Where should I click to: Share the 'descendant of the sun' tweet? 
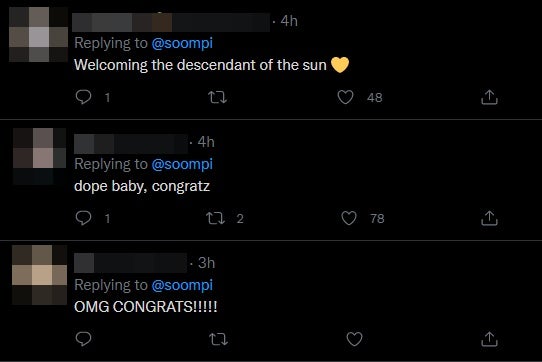pos(489,97)
